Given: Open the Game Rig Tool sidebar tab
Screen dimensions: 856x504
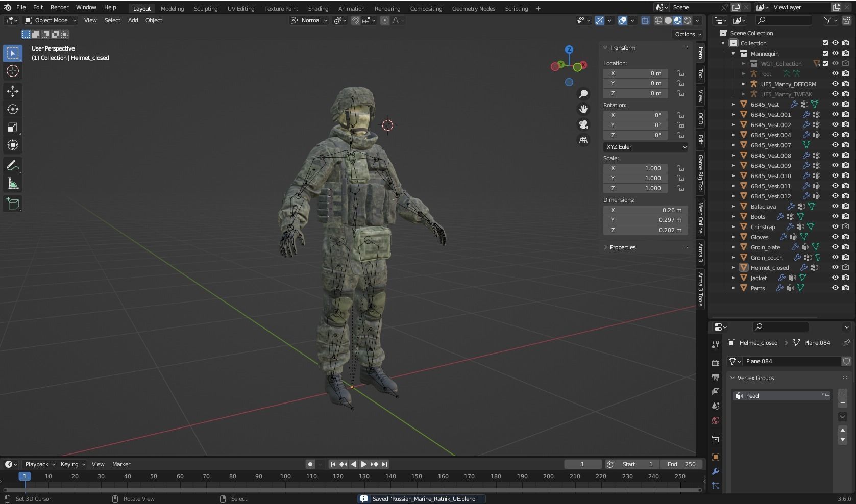Looking at the screenshot, I should tap(701, 173).
